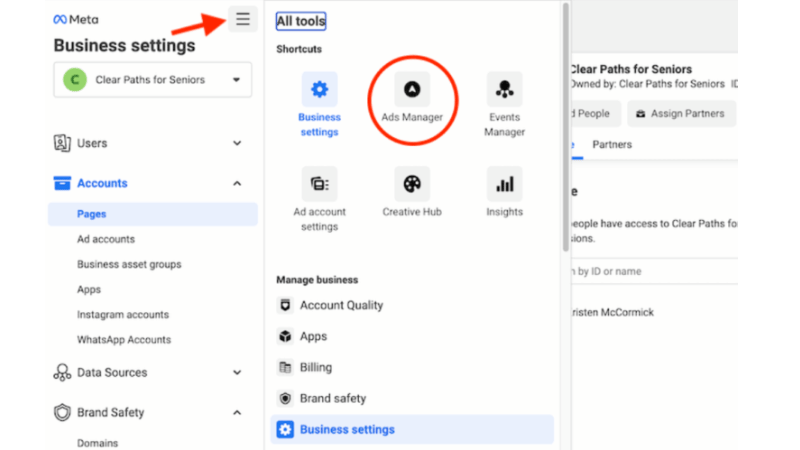Click the All tools heading
This screenshot has height=450, width=800.
coord(301,21)
